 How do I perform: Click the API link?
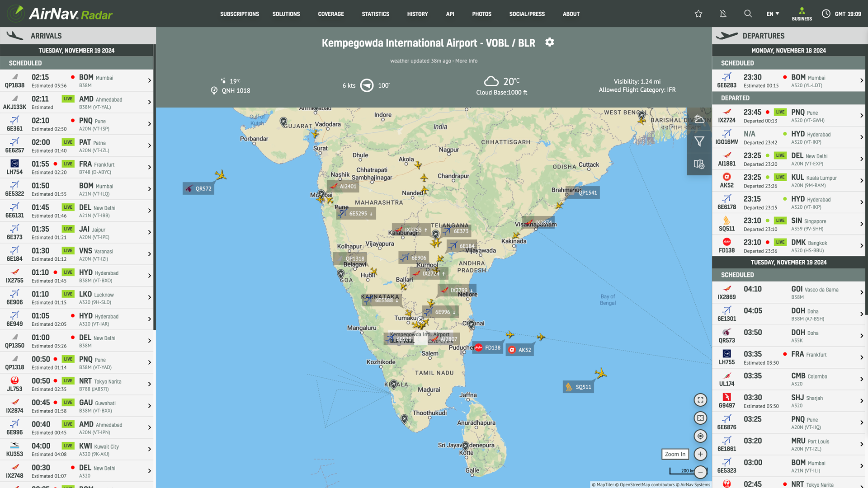pyautogui.click(x=450, y=14)
